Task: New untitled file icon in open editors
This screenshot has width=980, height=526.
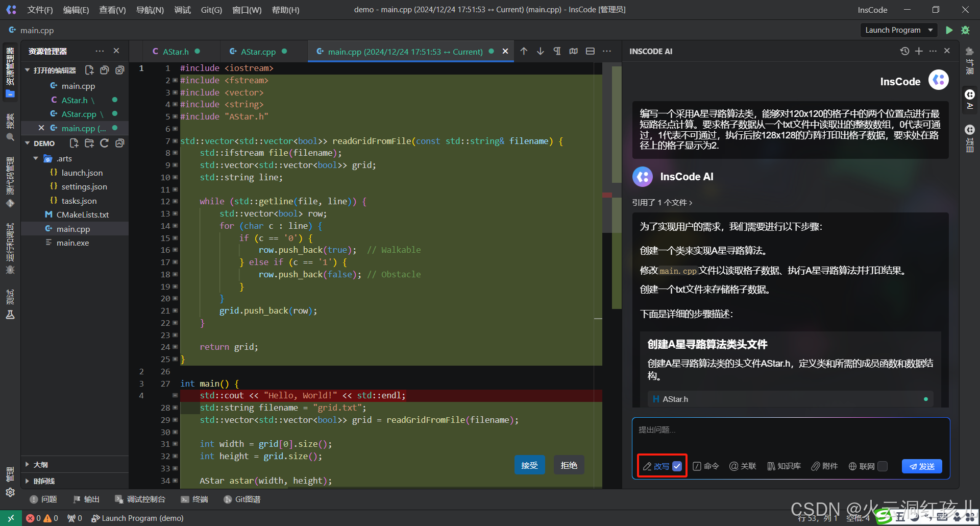Action: [x=89, y=70]
